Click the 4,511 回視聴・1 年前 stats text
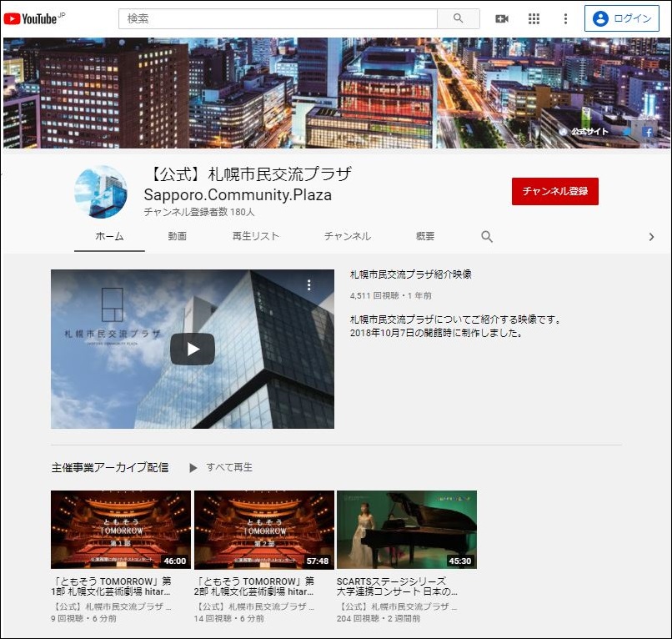 (x=390, y=295)
